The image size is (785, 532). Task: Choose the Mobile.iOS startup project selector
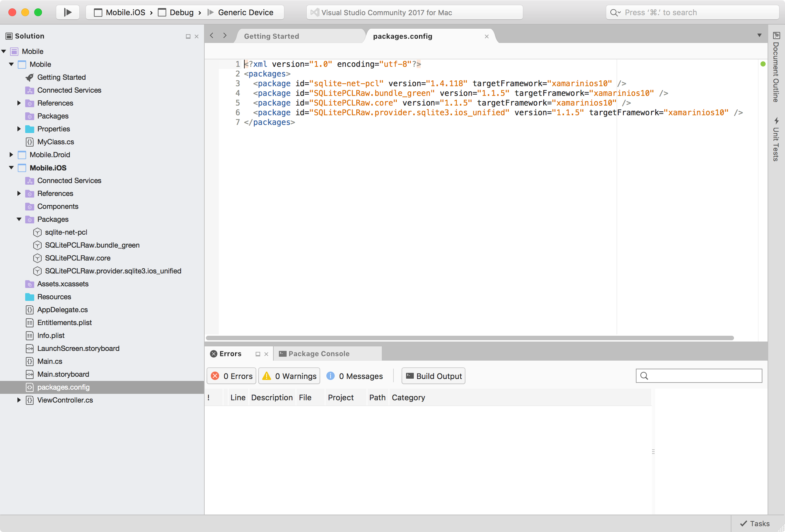click(x=120, y=13)
